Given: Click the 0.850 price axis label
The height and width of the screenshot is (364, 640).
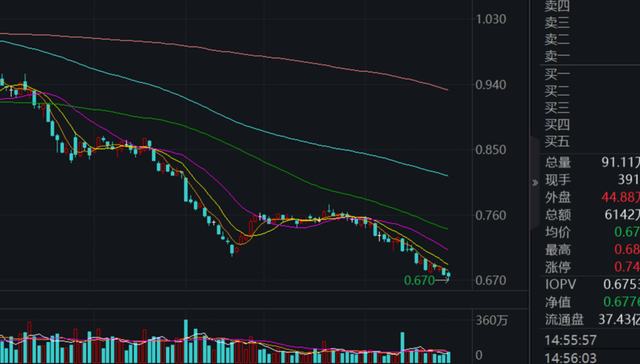Looking at the screenshot, I should (x=491, y=150).
